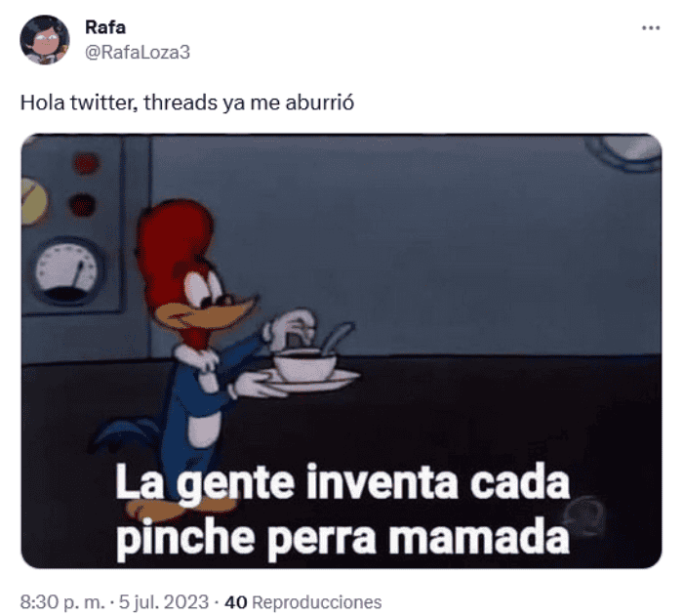Click the date 5 jul. 2023
The image size is (683, 616).
pyautogui.click(x=164, y=602)
